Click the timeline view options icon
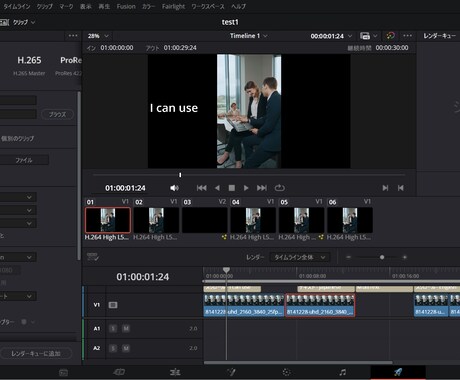460x380 pixels. [92, 257]
